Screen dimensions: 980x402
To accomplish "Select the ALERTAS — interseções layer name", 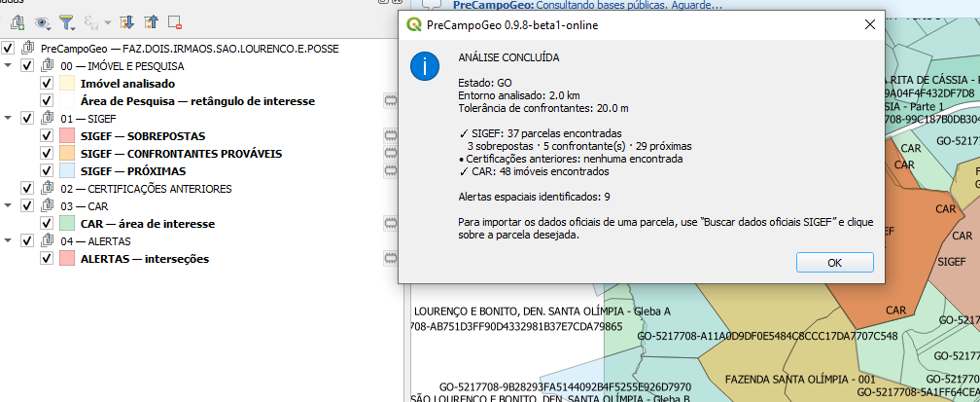I will coord(145,259).
